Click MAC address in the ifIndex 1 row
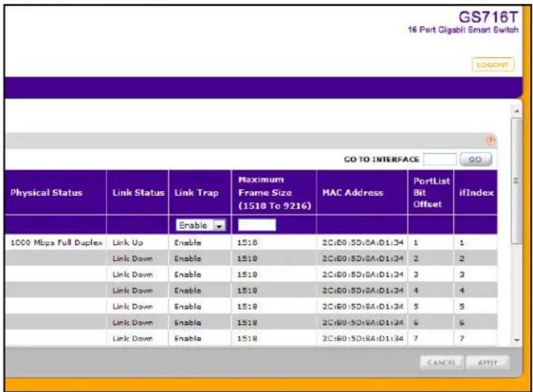 (363, 243)
